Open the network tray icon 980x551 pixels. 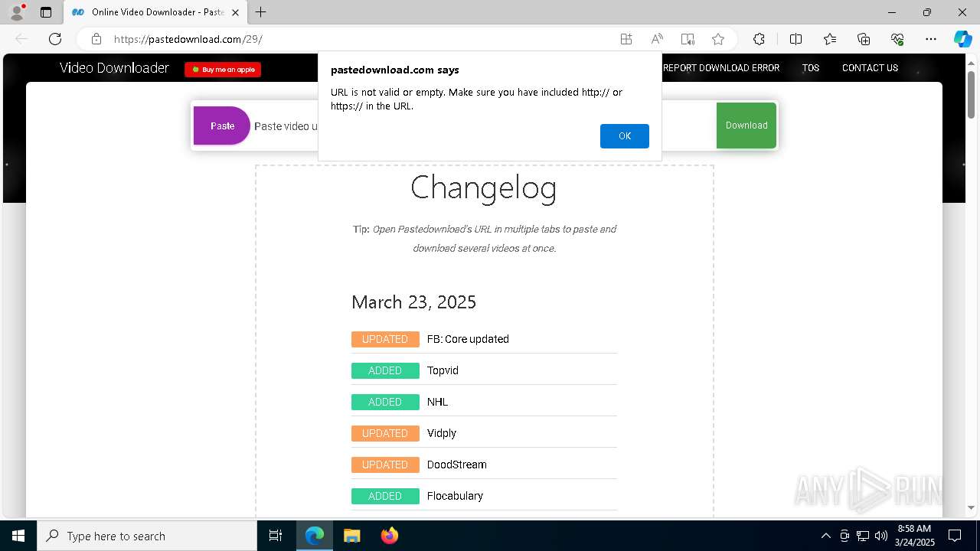pyautogui.click(x=863, y=536)
